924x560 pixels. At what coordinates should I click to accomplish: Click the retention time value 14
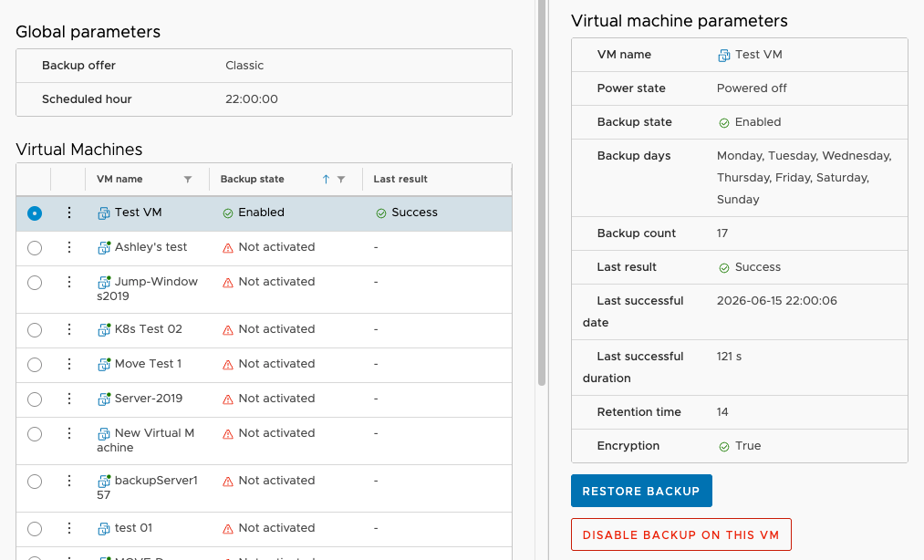pos(722,412)
